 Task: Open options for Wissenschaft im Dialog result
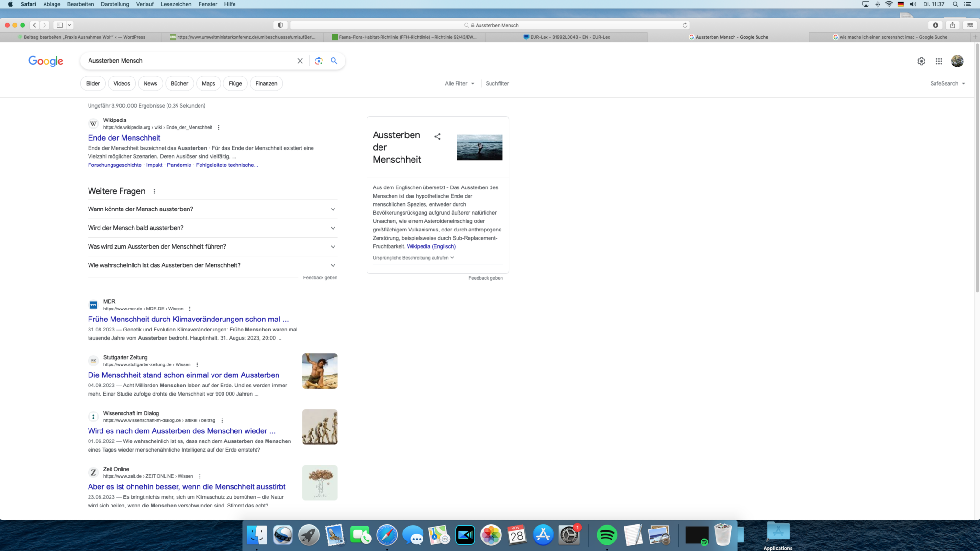tap(222, 420)
